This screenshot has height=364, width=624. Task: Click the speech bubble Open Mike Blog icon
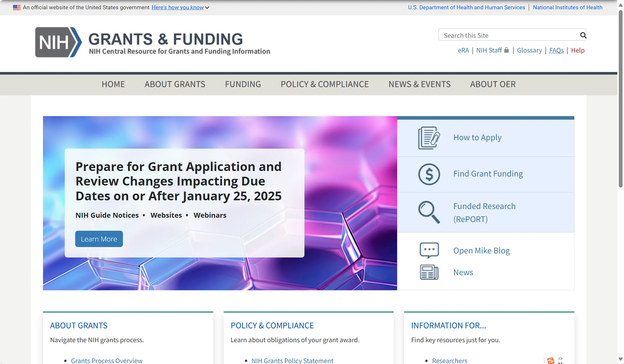click(429, 250)
